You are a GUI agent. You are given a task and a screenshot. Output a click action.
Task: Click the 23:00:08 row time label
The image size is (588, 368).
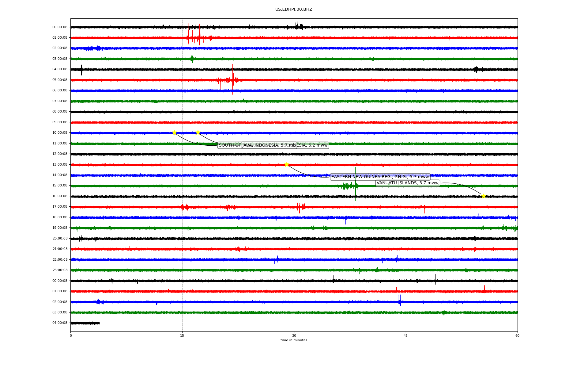60,270
